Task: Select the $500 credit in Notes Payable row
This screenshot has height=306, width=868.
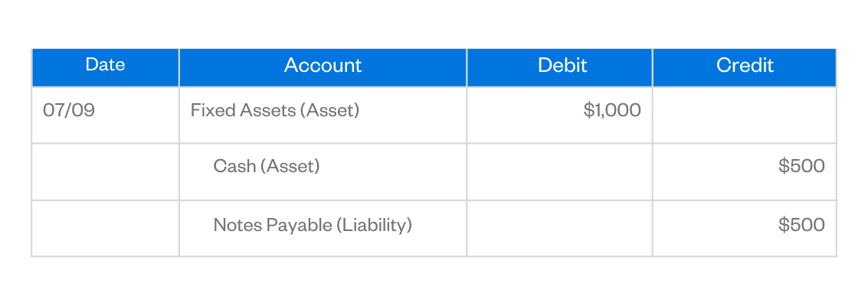Action: (801, 225)
